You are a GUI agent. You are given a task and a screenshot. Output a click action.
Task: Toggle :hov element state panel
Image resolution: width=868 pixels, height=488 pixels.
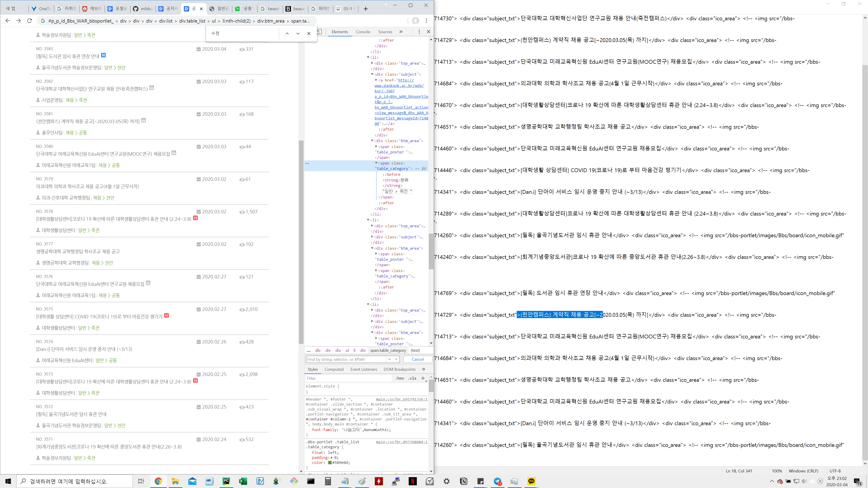pyautogui.click(x=400, y=378)
